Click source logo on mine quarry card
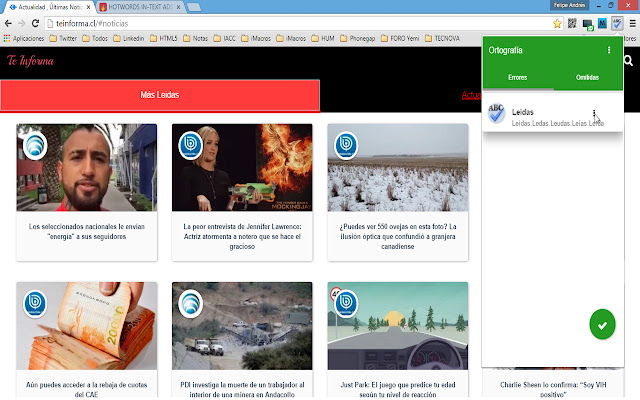Image resolution: width=640 pixels, height=400 pixels. [x=191, y=304]
